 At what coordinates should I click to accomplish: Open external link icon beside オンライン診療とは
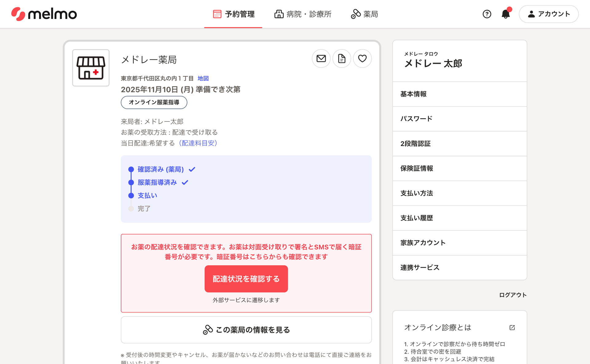point(512,327)
